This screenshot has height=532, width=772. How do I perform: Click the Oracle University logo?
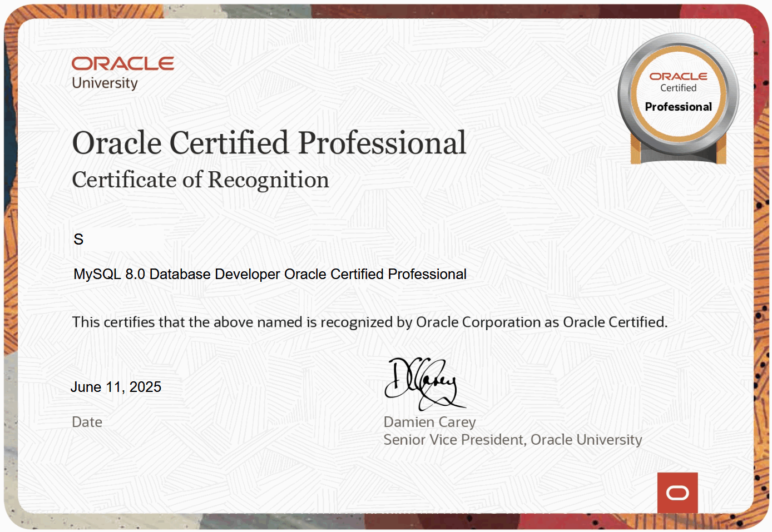123,73
